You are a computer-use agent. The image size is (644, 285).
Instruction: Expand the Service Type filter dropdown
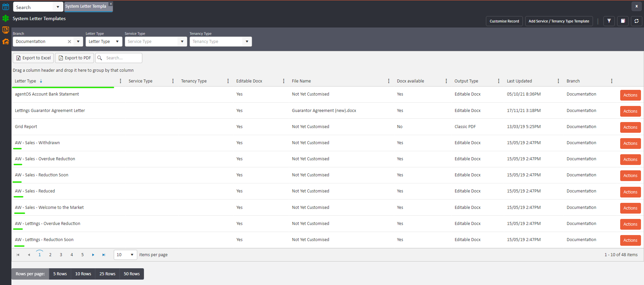pos(182,42)
